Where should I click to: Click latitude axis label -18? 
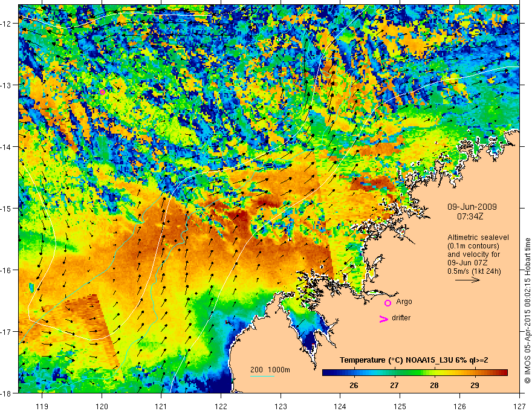[x=6, y=393]
